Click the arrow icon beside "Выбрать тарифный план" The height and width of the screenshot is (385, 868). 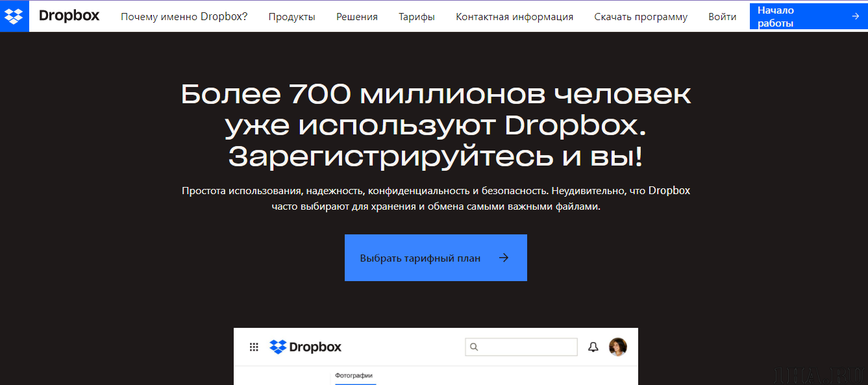click(504, 258)
